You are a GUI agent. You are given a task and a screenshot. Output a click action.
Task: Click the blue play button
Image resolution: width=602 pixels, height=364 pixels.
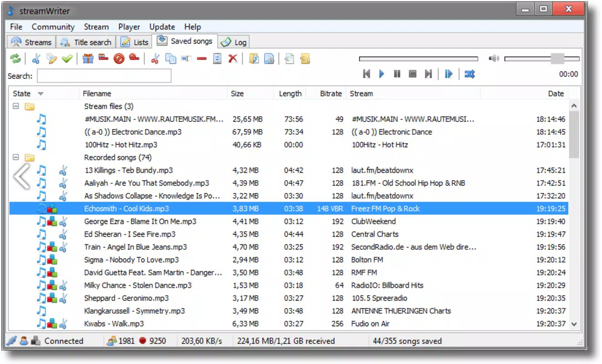point(382,74)
